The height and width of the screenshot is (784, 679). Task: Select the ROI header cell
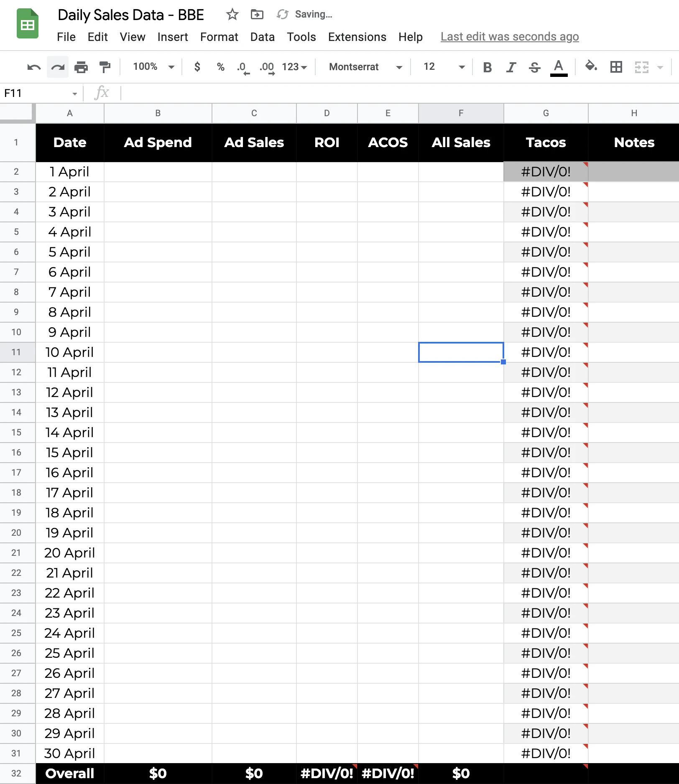(x=327, y=143)
